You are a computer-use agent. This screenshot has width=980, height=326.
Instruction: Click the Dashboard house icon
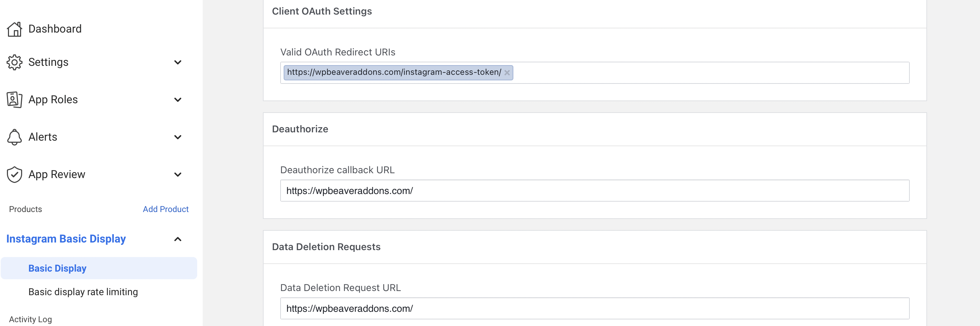coord(15,29)
